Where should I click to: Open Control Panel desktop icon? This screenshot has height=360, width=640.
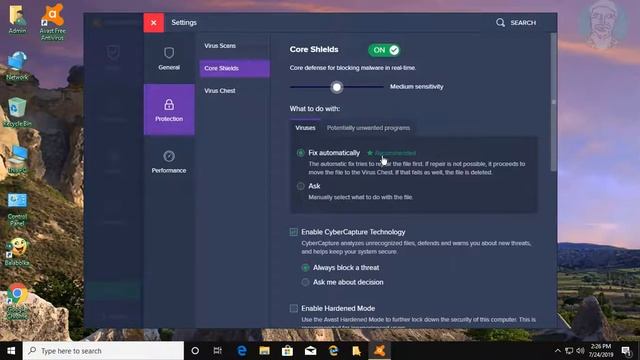point(17,210)
